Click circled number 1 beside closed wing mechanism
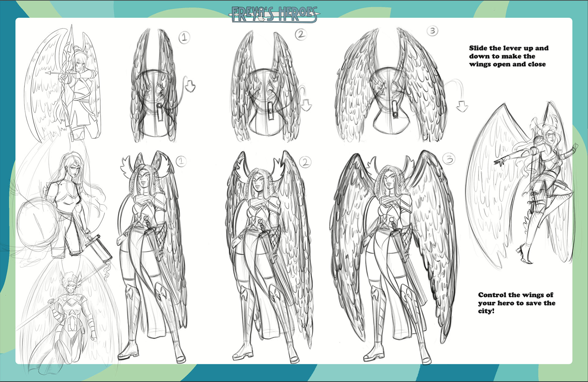The height and width of the screenshot is (382, 588). tap(184, 38)
